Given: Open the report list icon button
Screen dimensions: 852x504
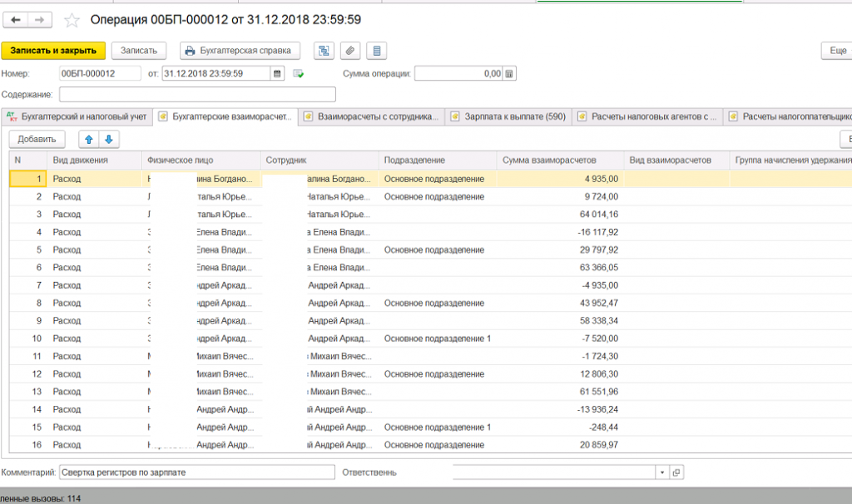Looking at the screenshot, I should pyautogui.click(x=377, y=51).
